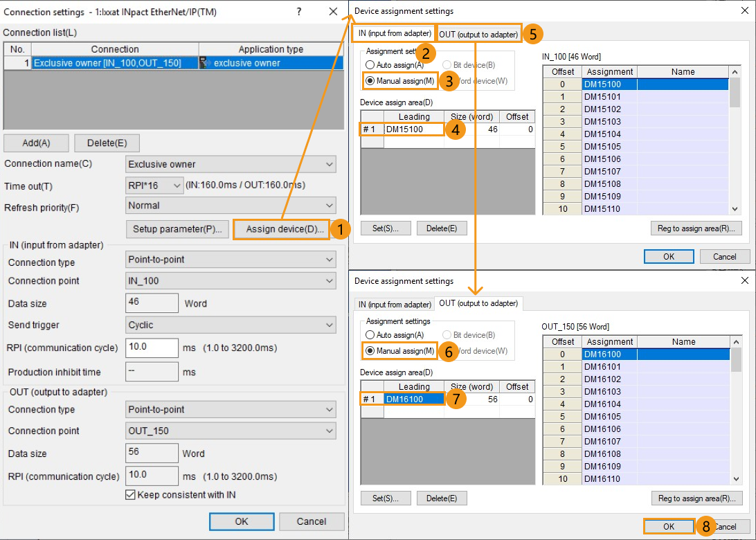Switch to OUT (output to adapter) tab in top dialog
Image resolution: width=756 pixels, height=540 pixels.
[478, 34]
